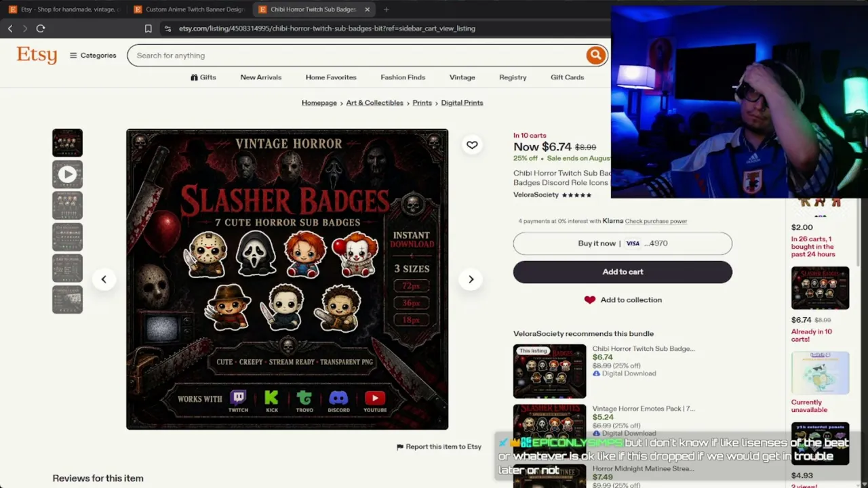Image resolution: width=868 pixels, height=488 pixels.
Task: Click the Buy it now button
Action: click(623, 243)
